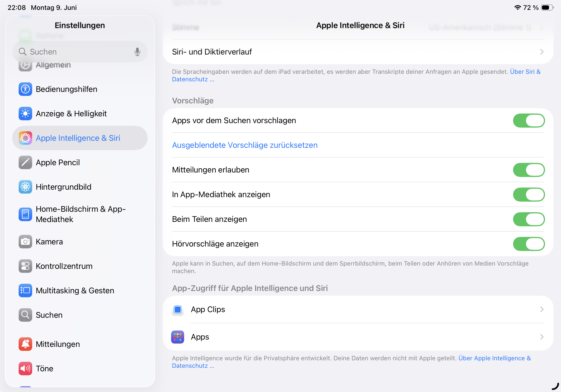The image size is (561, 392).
Task: Open Hintergrundbild settings
Action: tap(80, 187)
